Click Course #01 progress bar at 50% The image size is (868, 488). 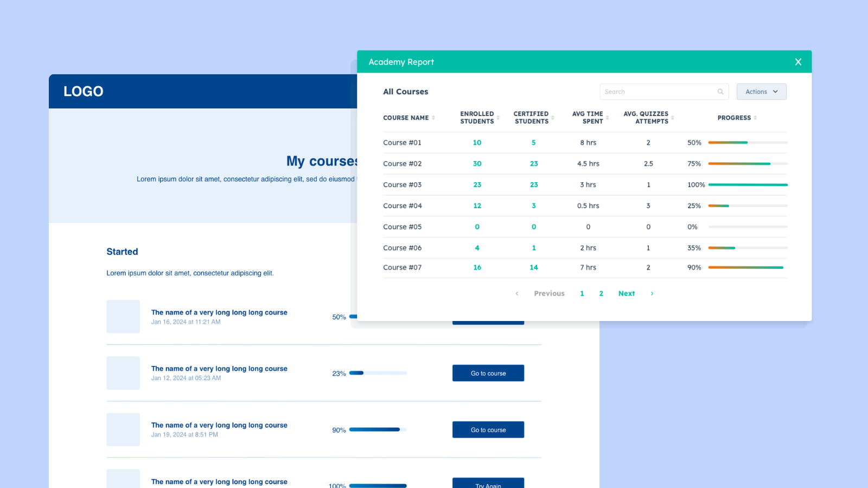coord(748,143)
